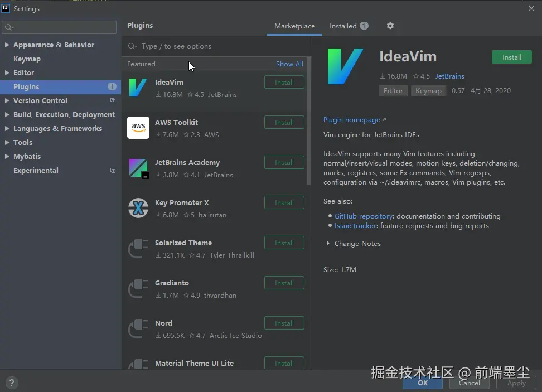Select the Nord plugin name
The height and width of the screenshot is (392, 542).
pos(163,323)
